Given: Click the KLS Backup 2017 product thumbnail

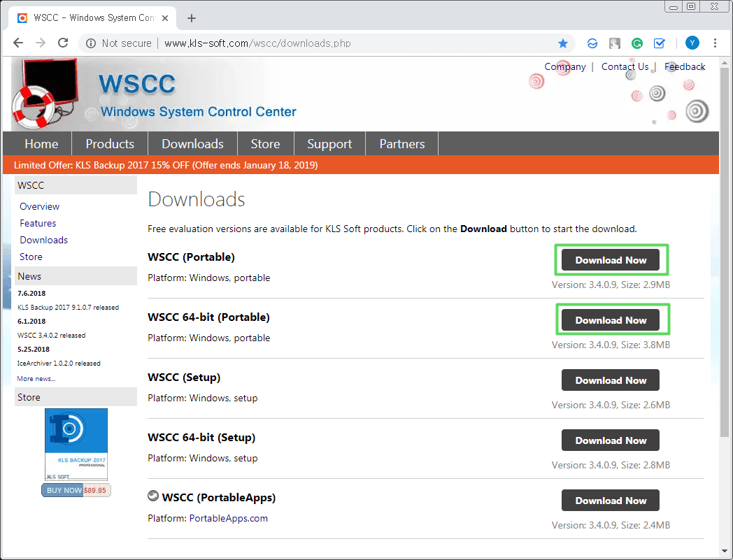Looking at the screenshot, I should coord(76,443).
